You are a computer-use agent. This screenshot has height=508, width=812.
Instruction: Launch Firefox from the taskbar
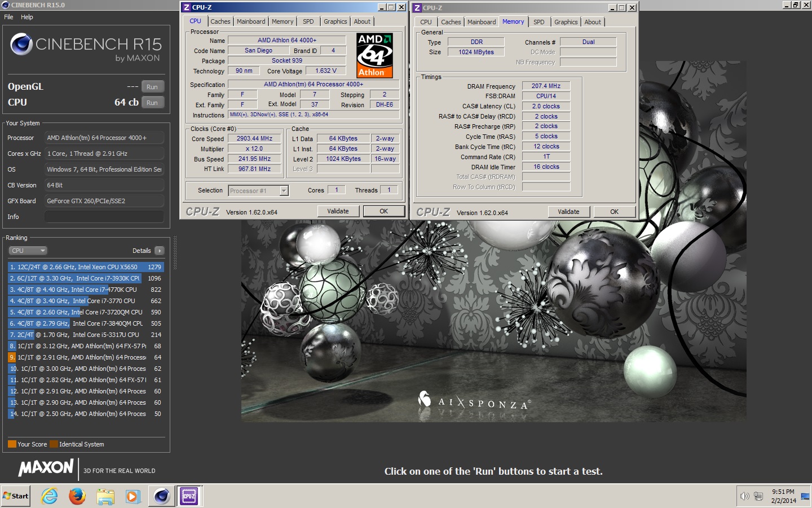[x=77, y=496]
